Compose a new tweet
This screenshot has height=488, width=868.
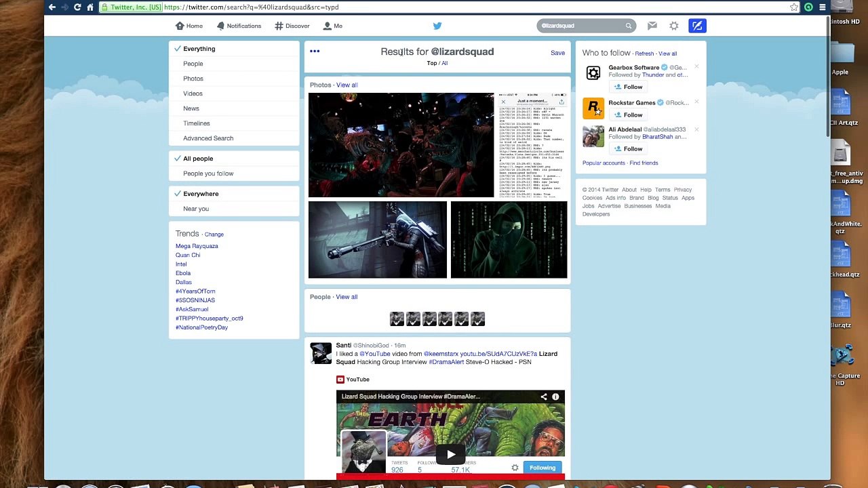[697, 26]
